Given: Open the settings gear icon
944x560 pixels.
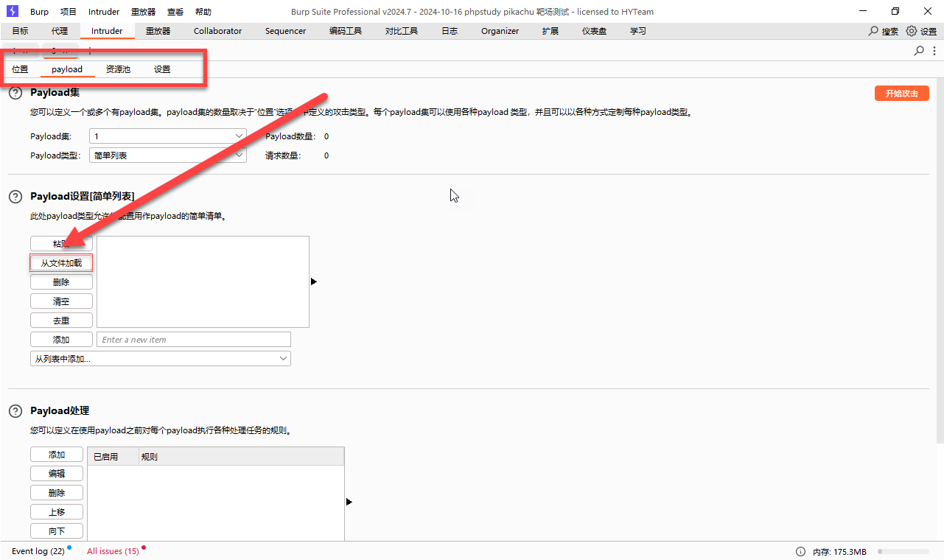Looking at the screenshot, I should [912, 31].
